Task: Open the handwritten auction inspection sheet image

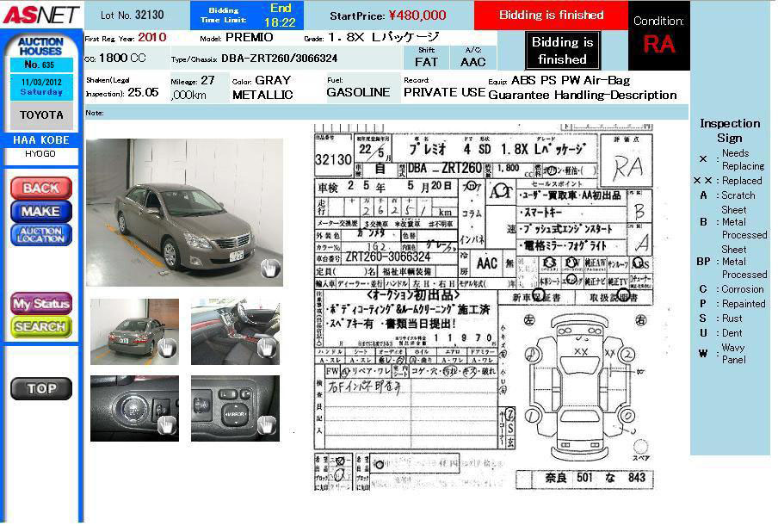Action: coord(482,310)
